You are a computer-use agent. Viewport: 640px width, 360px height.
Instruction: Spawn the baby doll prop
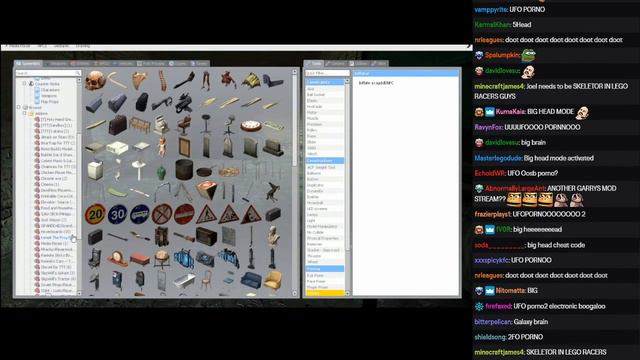(162, 147)
